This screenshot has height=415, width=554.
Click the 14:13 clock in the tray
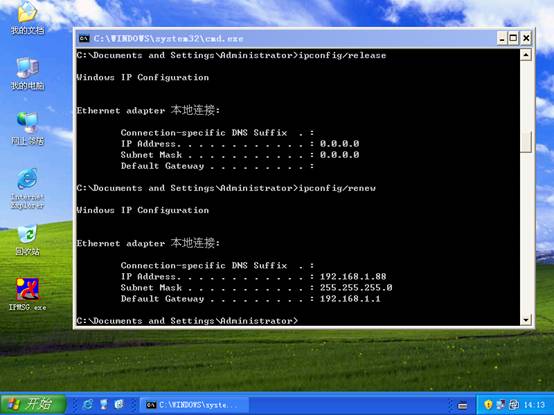tap(534, 405)
